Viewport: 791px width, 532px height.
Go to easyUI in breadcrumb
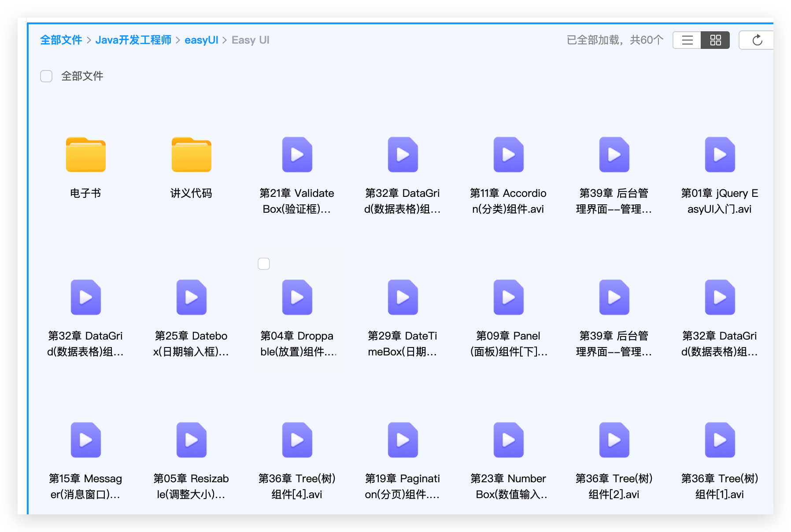[201, 40]
